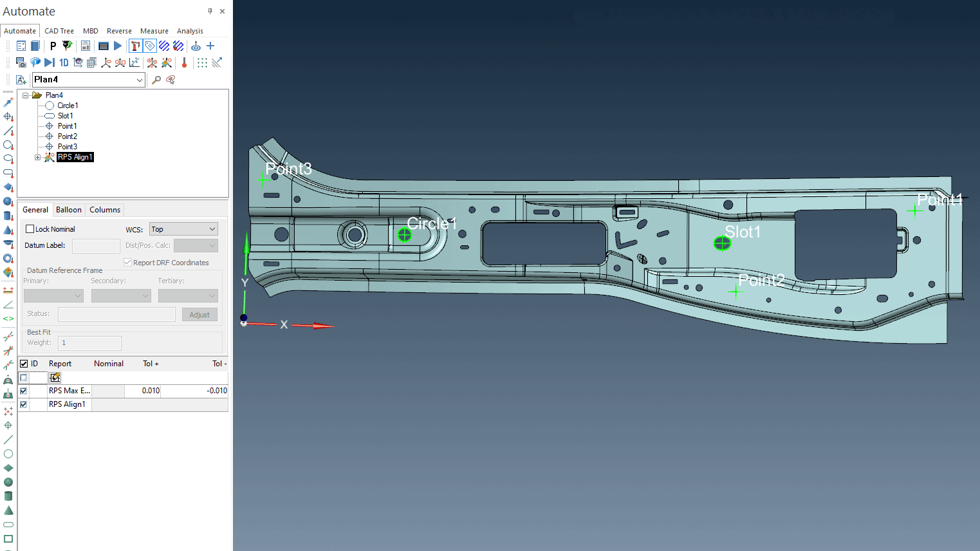Switch to the Analysis tab
The image size is (980, 551).
pos(190,31)
